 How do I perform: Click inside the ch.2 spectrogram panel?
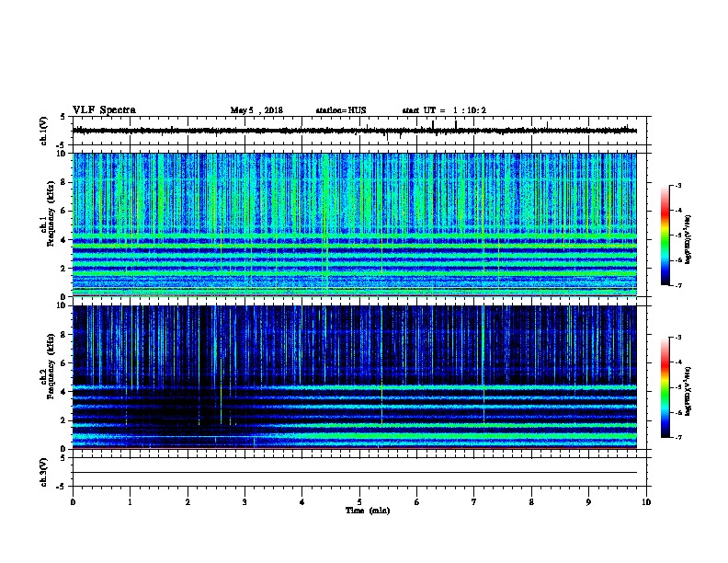tap(355, 377)
